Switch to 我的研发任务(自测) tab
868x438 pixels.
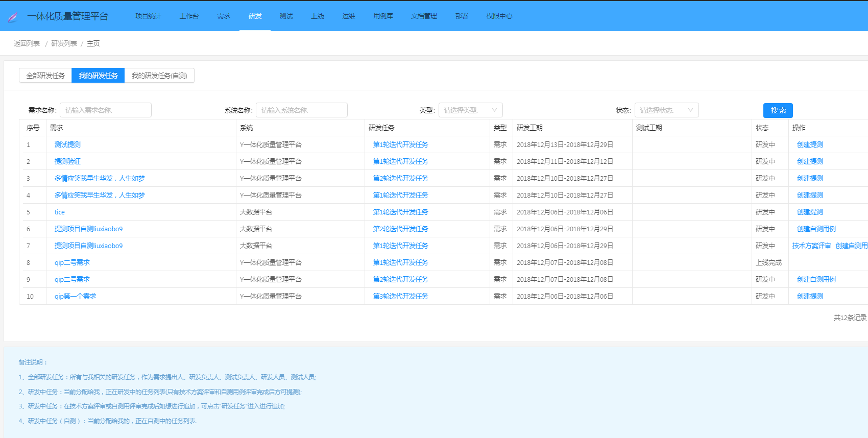[159, 76]
